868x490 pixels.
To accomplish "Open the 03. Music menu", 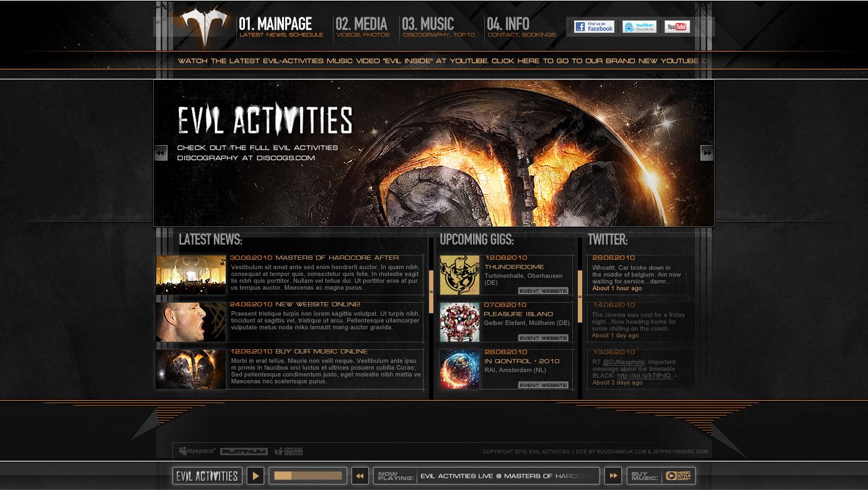I will click(438, 27).
